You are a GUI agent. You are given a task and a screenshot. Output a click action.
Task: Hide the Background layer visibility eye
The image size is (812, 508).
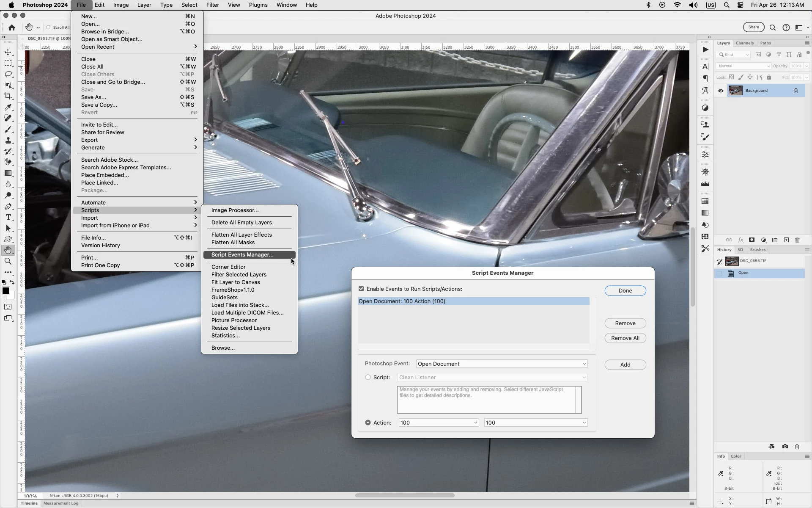pos(721,91)
